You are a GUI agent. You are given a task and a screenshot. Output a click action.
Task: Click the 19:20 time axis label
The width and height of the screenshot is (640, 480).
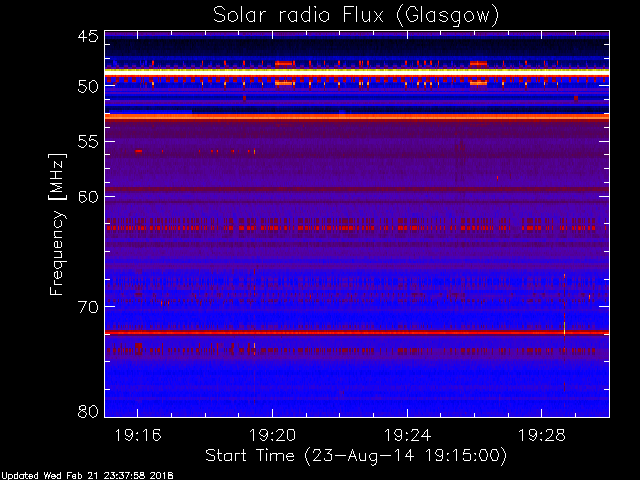tap(272, 435)
